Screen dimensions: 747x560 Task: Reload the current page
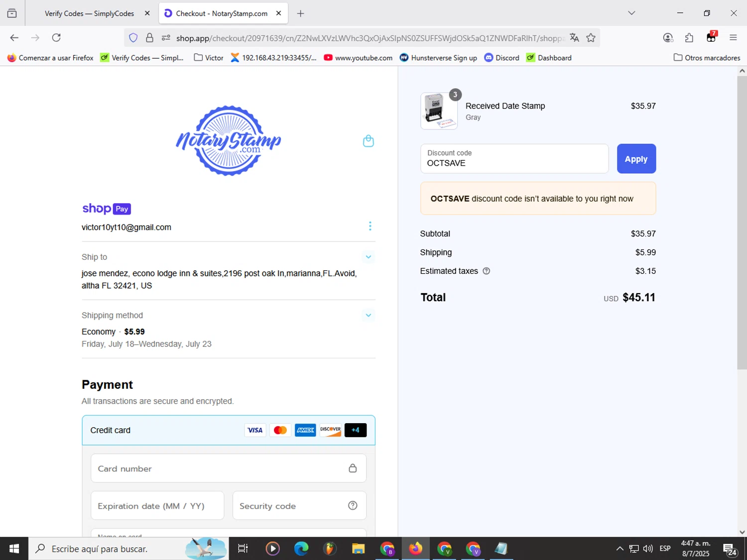pos(56,38)
